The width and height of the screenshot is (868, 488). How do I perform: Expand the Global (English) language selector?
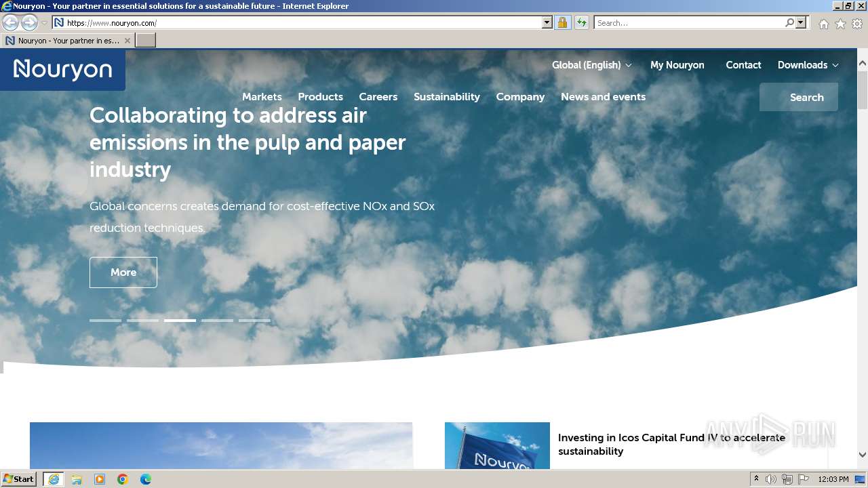point(591,65)
